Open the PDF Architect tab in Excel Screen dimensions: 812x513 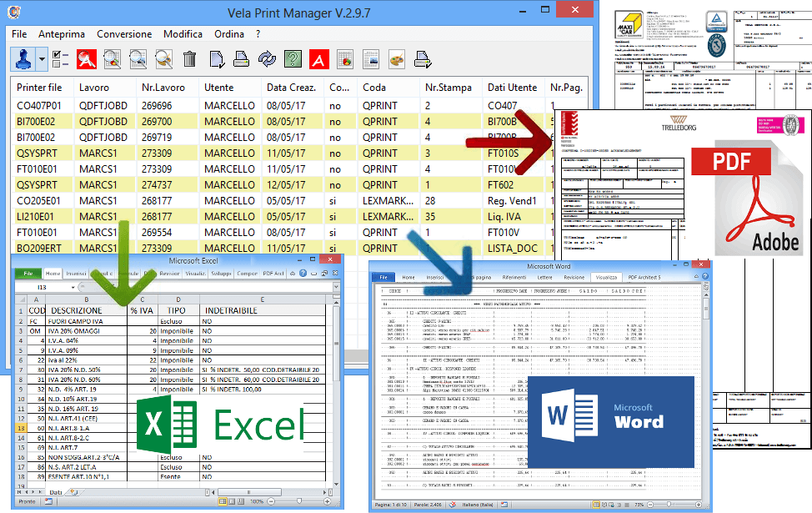coord(273,273)
